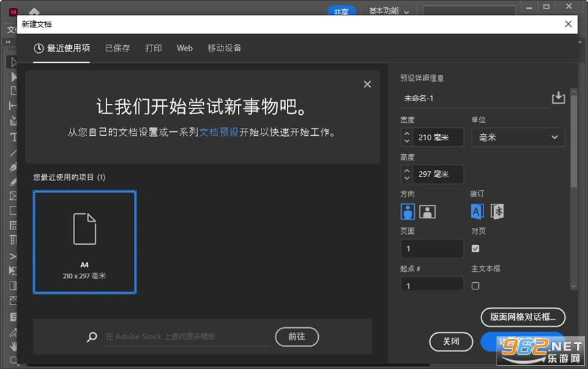Click the 共享 share button
The width and height of the screenshot is (588, 369).
341,11
